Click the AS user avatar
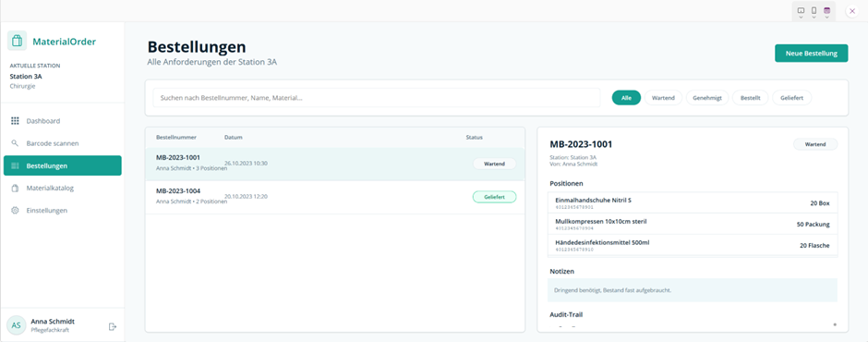The height and width of the screenshot is (342, 868). pyautogui.click(x=16, y=325)
